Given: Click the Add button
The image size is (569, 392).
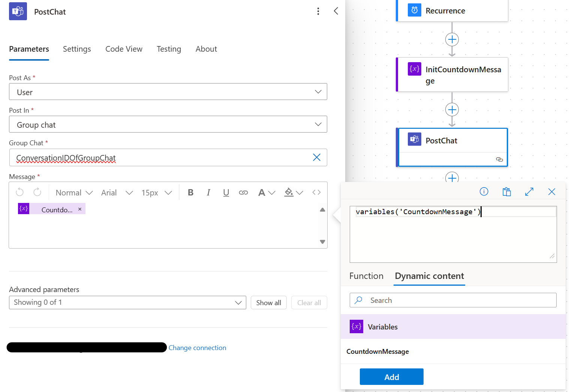Looking at the screenshot, I should [x=392, y=377].
